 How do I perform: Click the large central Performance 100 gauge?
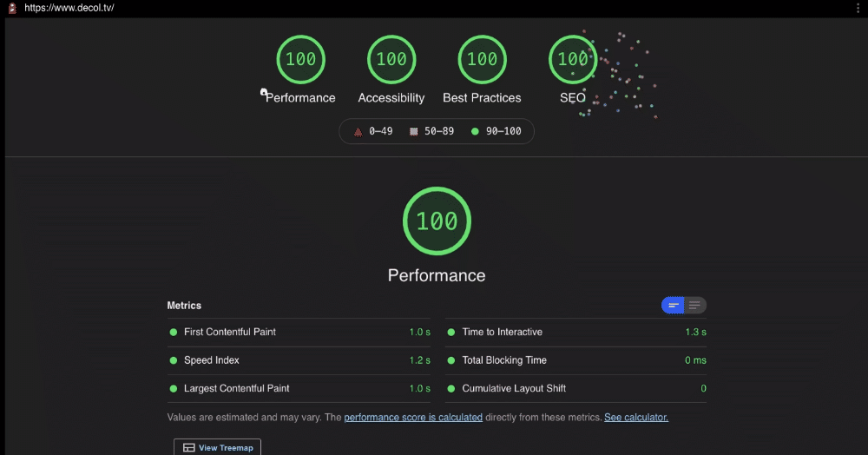click(x=437, y=221)
